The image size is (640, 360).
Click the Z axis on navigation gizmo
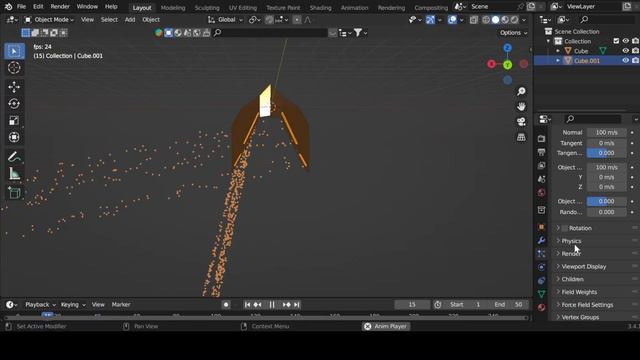coord(507,48)
